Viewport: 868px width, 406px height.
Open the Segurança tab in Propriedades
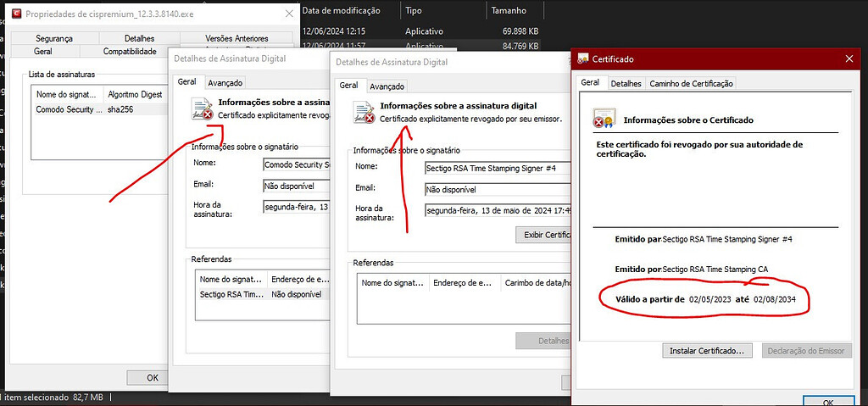coord(54,38)
